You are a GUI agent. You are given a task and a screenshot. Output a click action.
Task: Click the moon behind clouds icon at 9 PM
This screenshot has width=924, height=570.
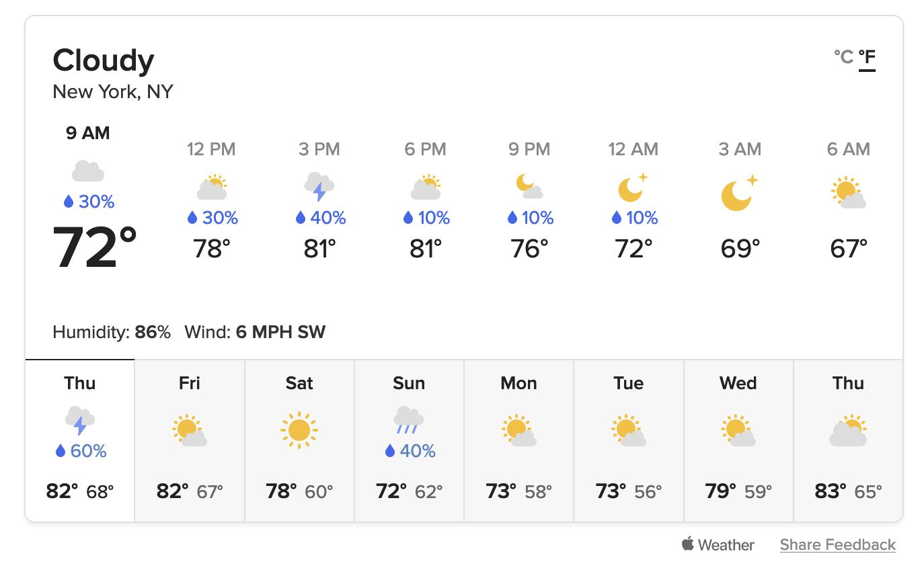529,187
